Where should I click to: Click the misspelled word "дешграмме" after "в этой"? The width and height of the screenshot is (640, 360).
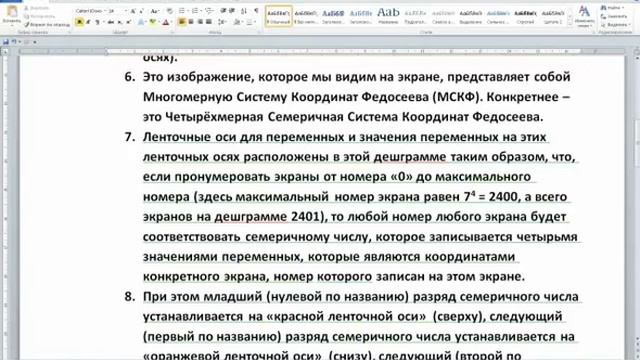[x=410, y=157]
